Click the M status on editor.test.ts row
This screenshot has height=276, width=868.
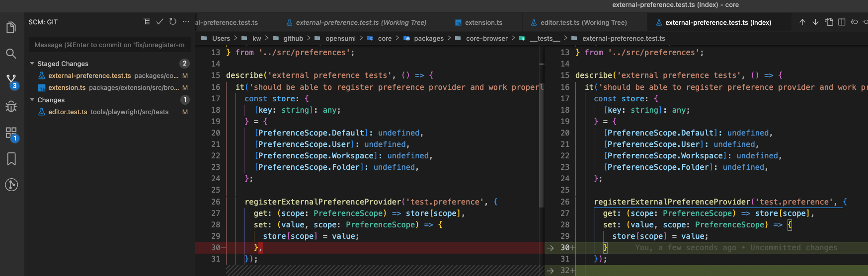185,112
